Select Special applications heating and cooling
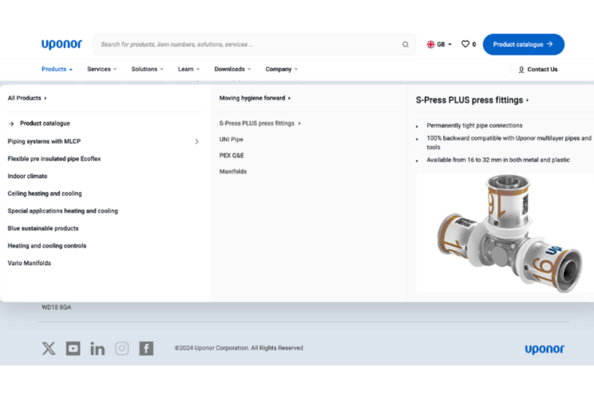This screenshot has height=396, width=594. point(63,211)
